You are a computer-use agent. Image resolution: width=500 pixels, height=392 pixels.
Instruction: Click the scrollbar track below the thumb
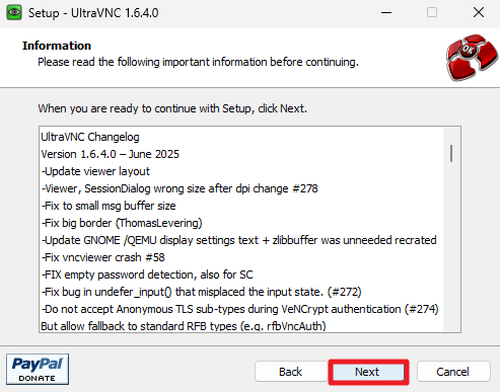point(451,247)
